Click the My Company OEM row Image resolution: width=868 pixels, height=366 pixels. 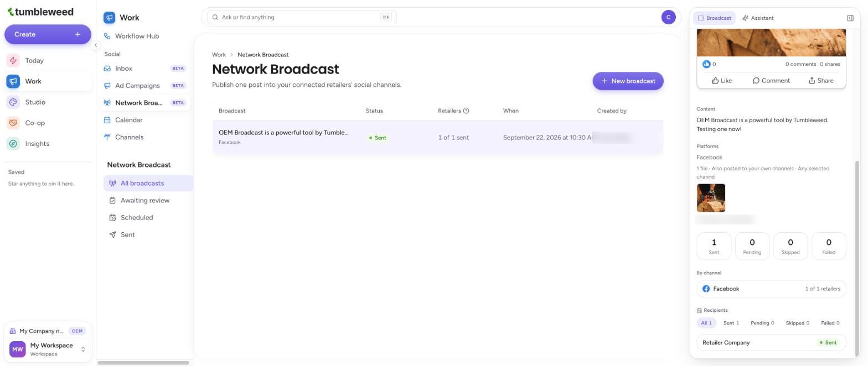[48, 331]
